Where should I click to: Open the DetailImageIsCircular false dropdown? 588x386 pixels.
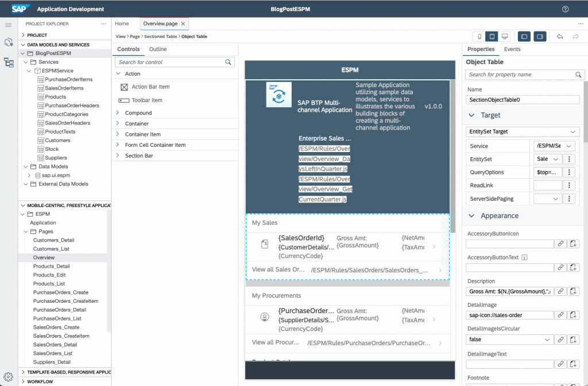pyautogui.click(x=510, y=340)
